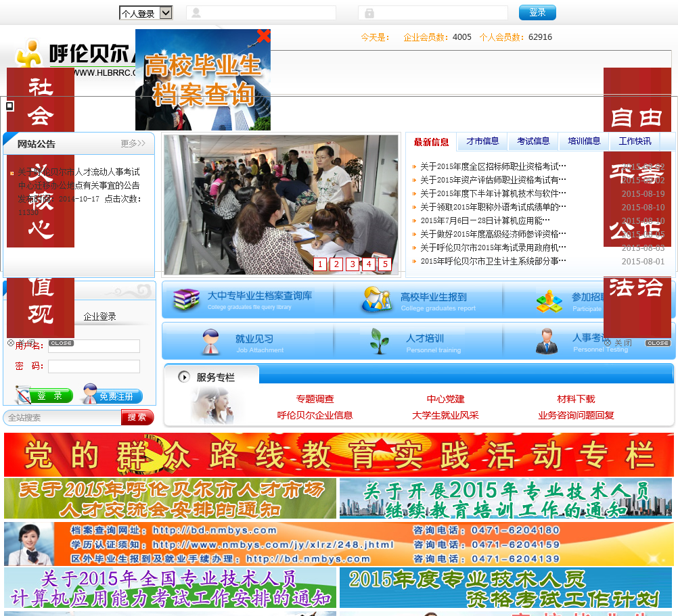Open the 中心党建 link

[445, 399]
